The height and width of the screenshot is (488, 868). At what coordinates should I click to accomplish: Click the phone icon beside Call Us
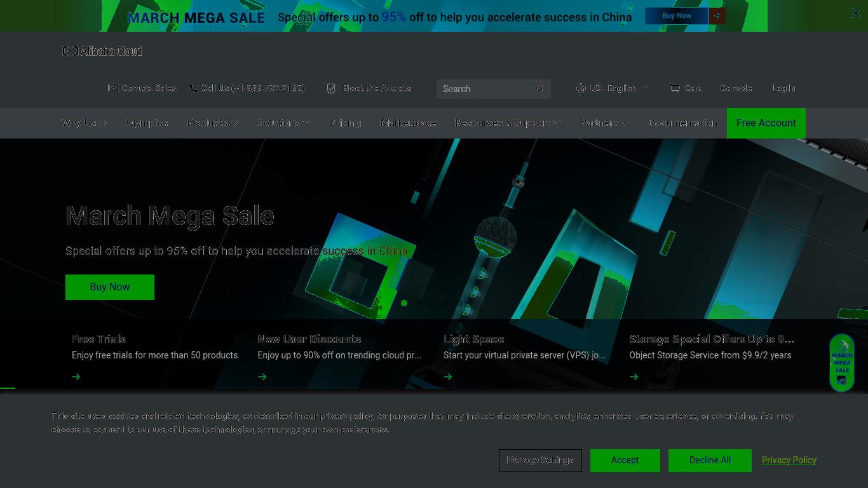tap(193, 88)
